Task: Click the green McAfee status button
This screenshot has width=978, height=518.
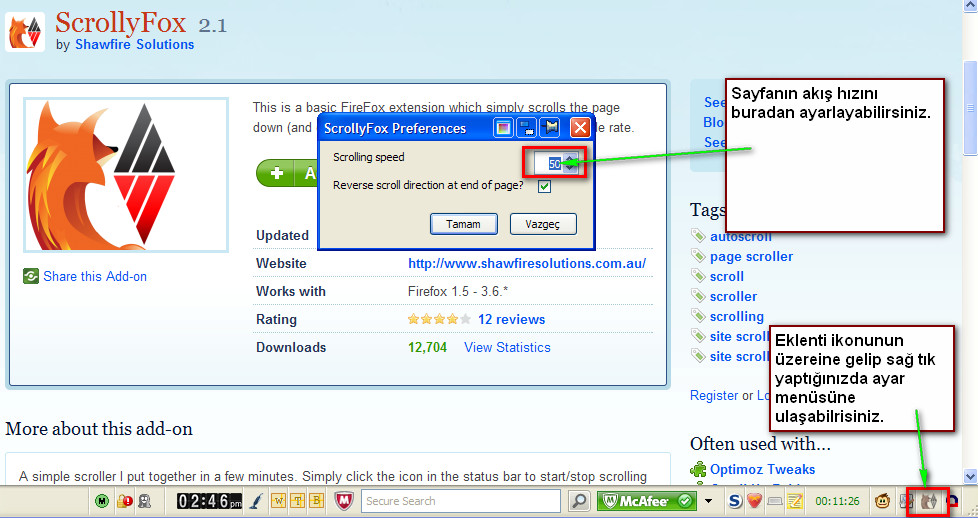Action: click(646, 501)
